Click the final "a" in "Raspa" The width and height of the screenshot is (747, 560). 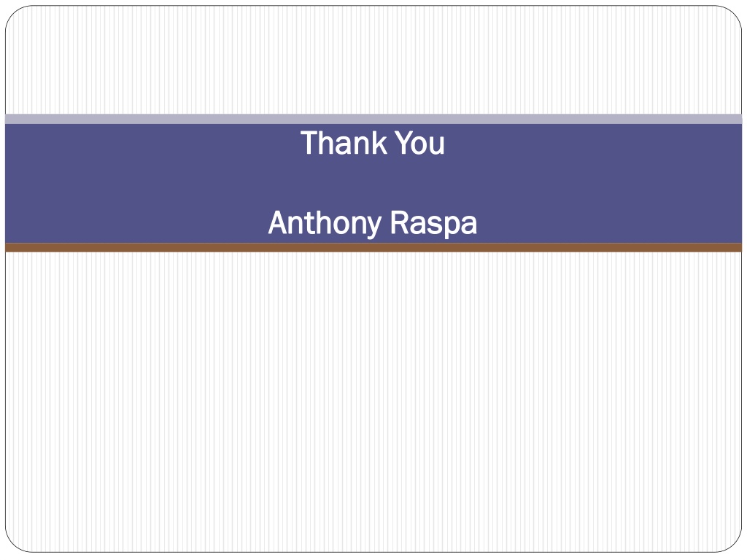pyautogui.click(x=469, y=226)
